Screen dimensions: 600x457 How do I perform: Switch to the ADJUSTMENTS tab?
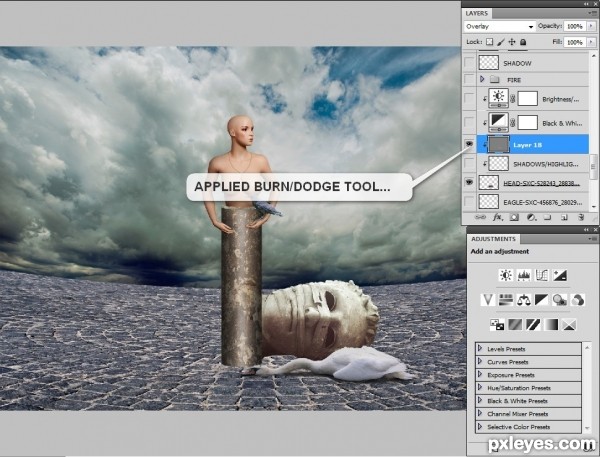click(x=494, y=239)
